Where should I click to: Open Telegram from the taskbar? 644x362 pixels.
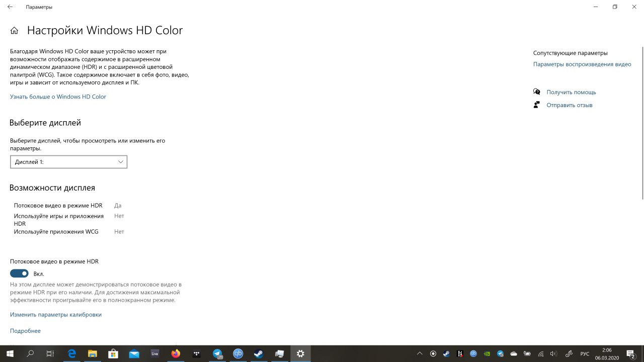click(217, 353)
